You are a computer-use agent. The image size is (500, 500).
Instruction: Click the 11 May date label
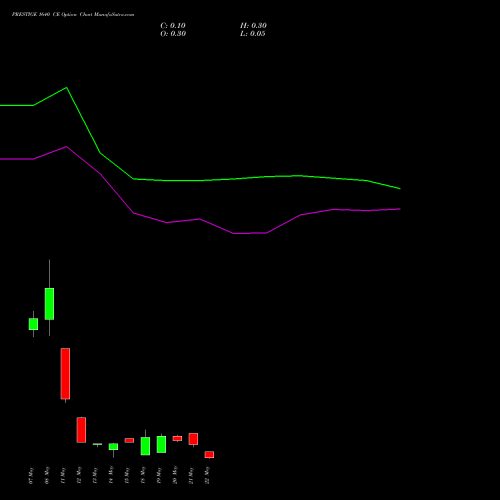pyautogui.click(x=63, y=476)
